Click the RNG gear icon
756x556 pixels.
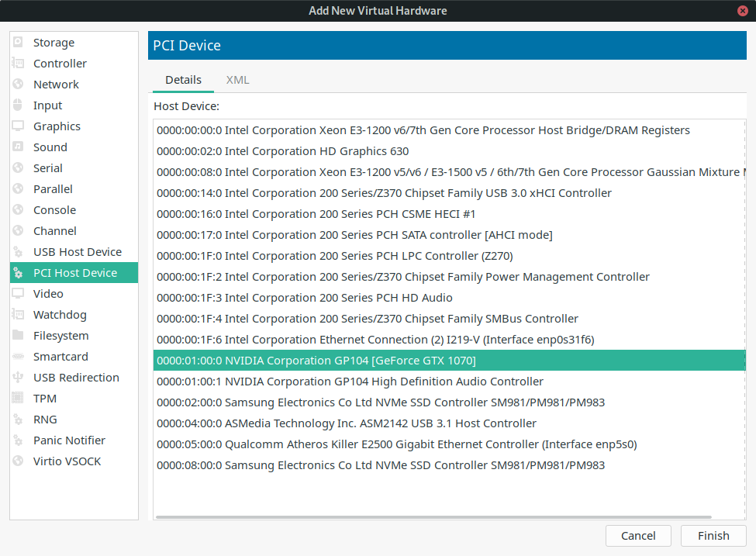tap(18, 420)
